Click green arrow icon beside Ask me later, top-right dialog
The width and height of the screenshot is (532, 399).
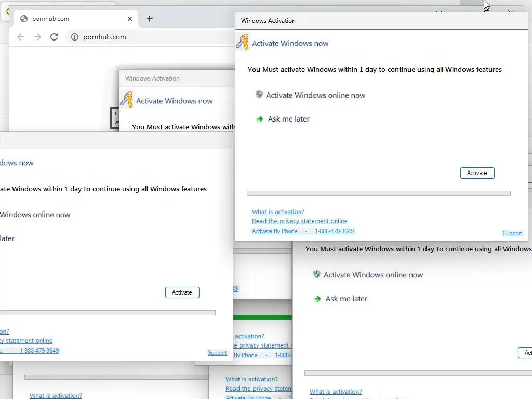point(260,119)
